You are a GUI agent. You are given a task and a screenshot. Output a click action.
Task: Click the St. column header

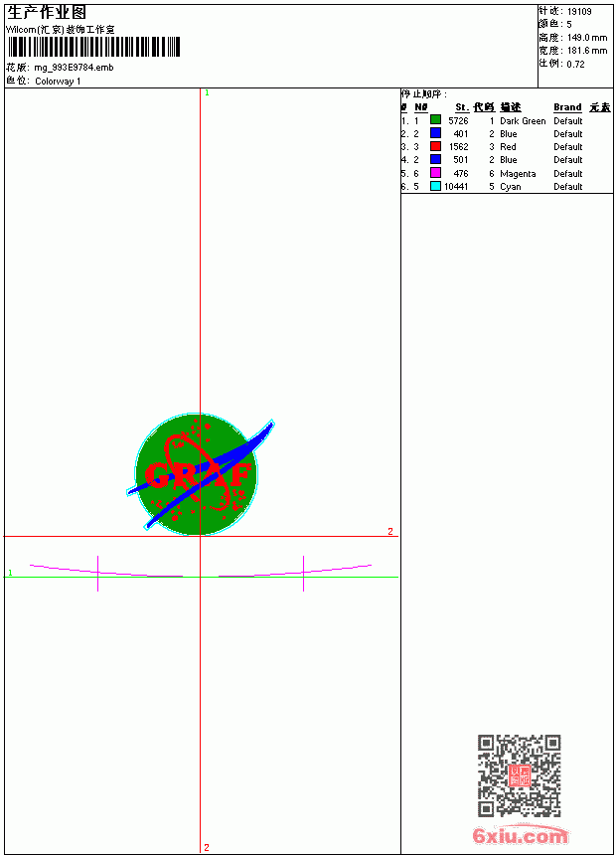tap(462, 107)
